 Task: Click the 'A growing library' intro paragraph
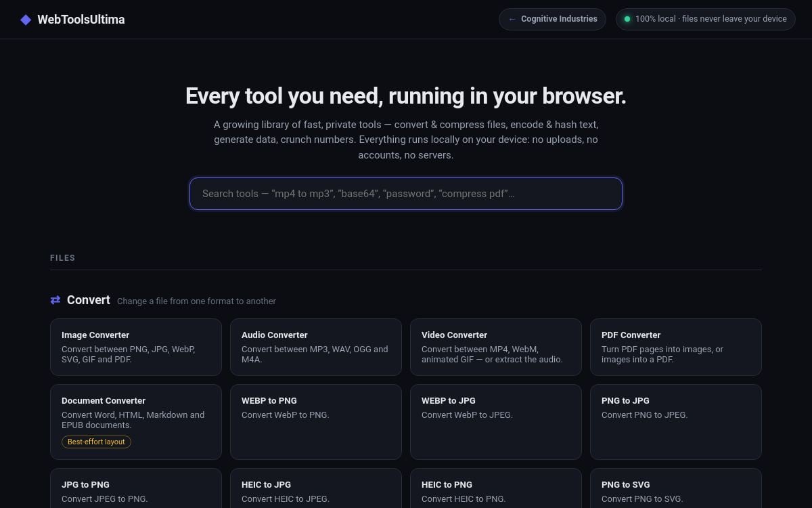406,140
